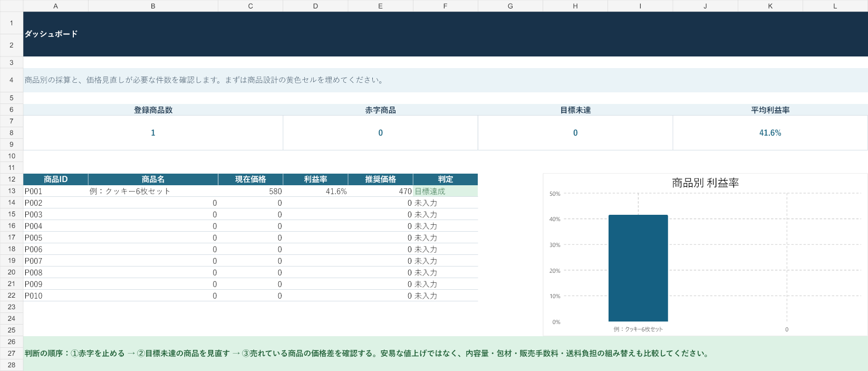This screenshot has width=868, height=371.
Task: Select the 未入力 cell in P006 row
Action: tap(445, 249)
